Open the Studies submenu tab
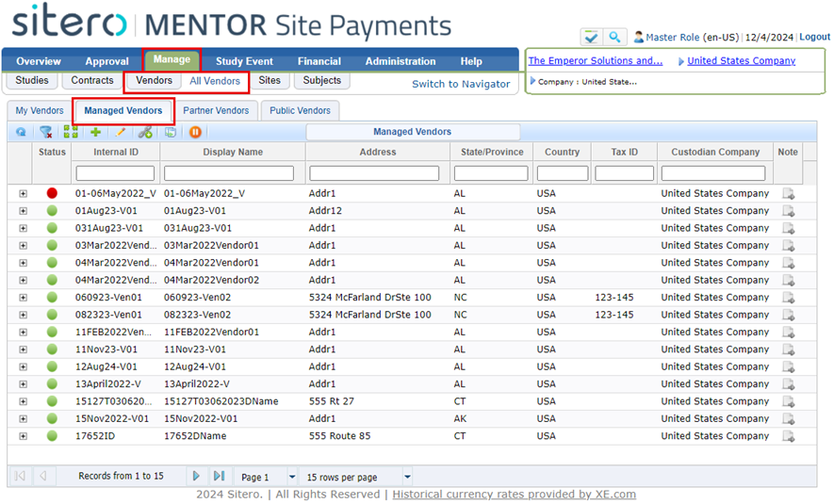Screen dimensions: 834x504 point(32,80)
